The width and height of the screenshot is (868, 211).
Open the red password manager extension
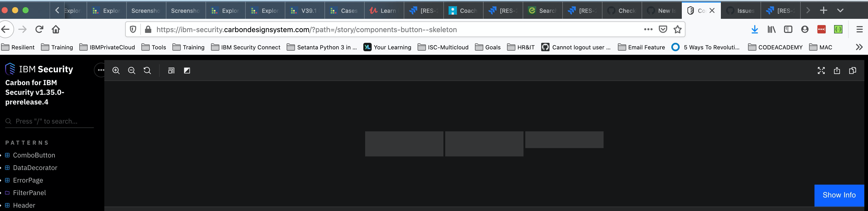pos(822,29)
